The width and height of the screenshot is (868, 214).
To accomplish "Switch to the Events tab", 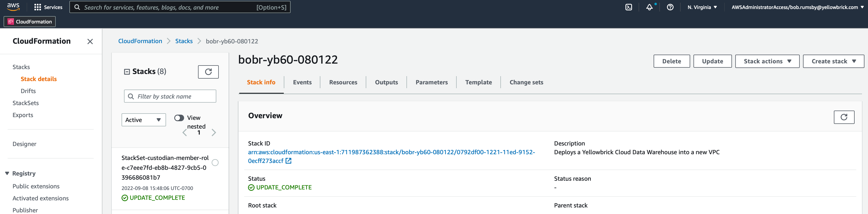I will [302, 82].
